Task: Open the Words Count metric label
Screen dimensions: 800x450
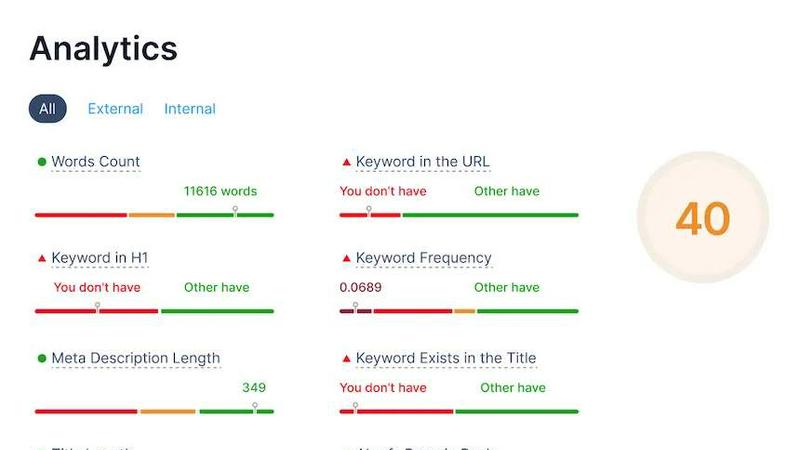Action: pos(96,162)
